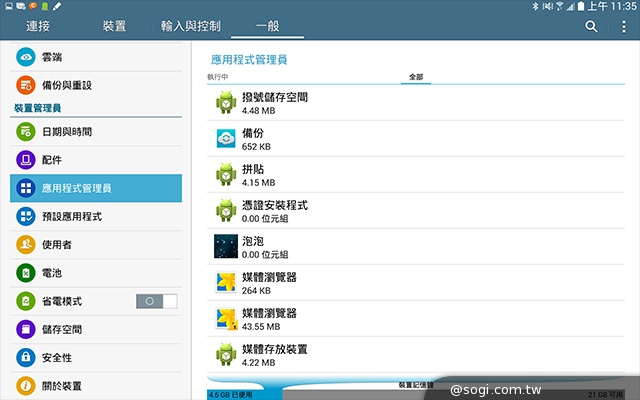This screenshot has width=640, height=400.
Task: Tap the 264 KB media browser size
Action: (256, 291)
